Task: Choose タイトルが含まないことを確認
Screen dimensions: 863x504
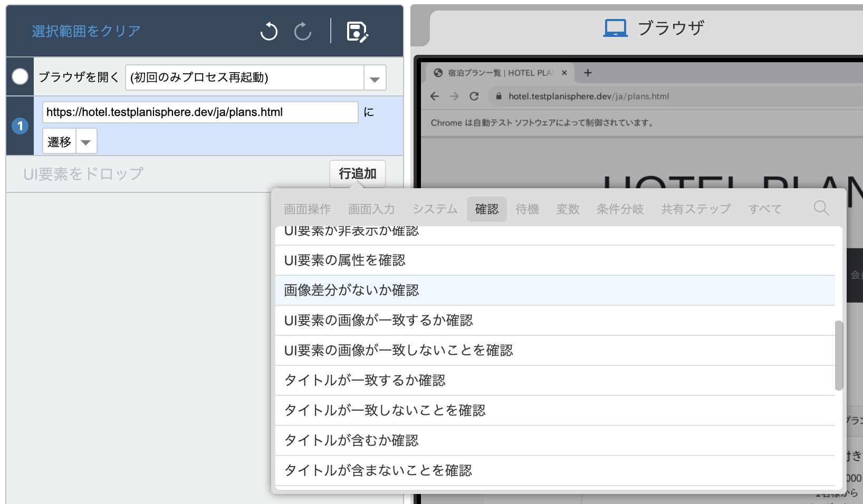Action: (555, 471)
